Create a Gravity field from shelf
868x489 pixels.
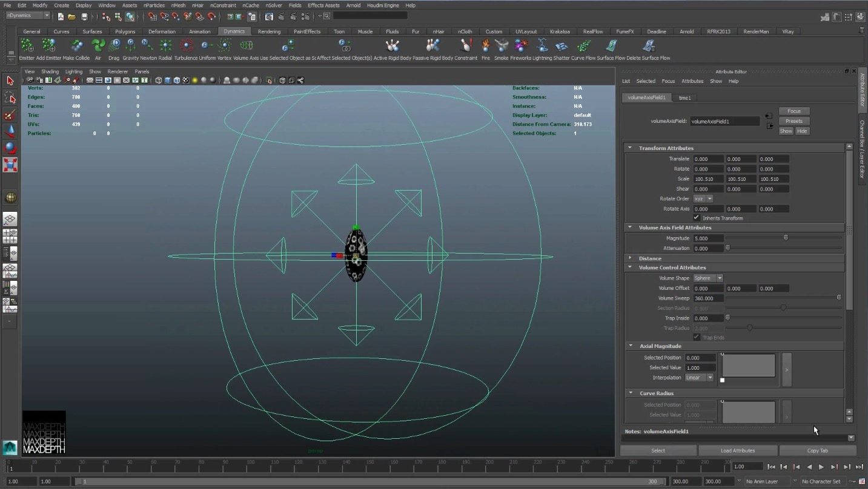click(130, 45)
